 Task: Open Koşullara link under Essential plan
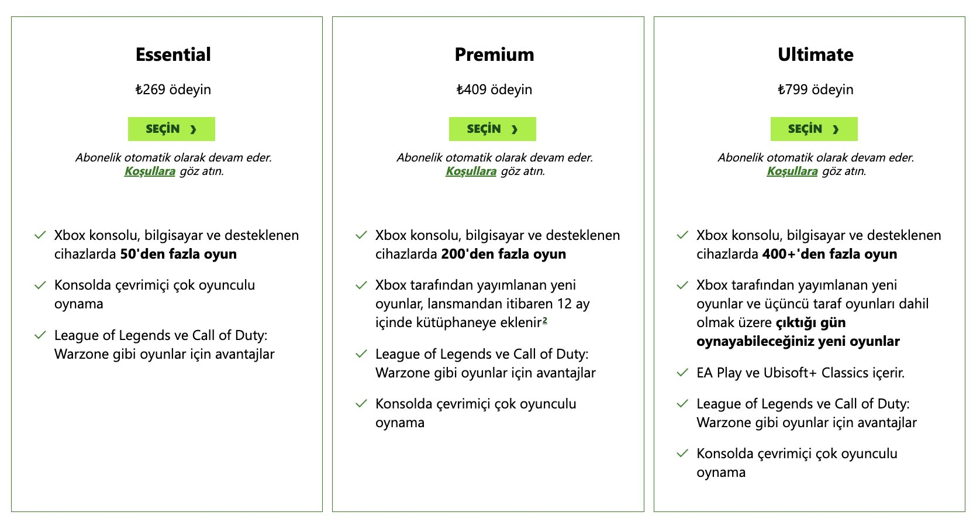[150, 171]
